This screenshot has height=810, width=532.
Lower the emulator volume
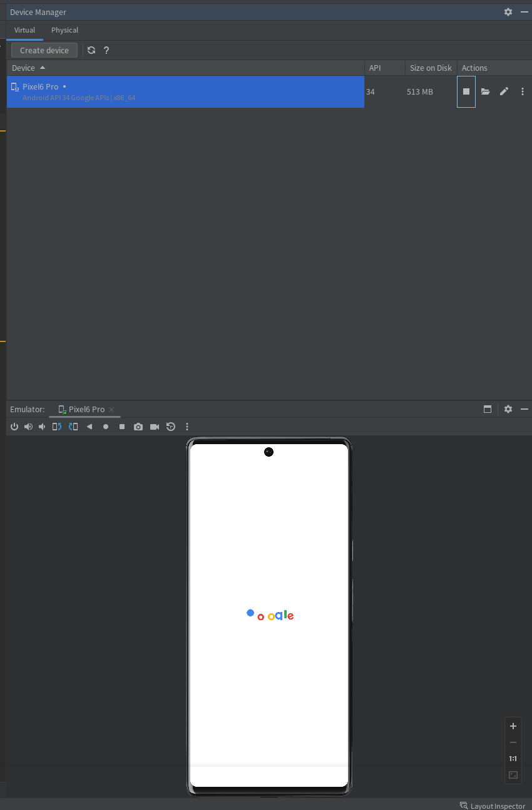42,427
